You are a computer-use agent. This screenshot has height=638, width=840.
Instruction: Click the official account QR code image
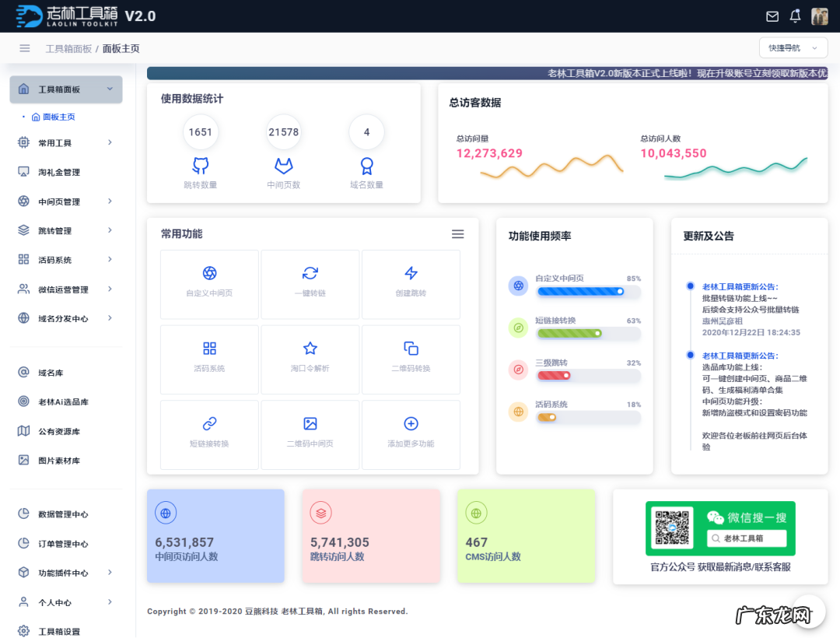(670, 528)
